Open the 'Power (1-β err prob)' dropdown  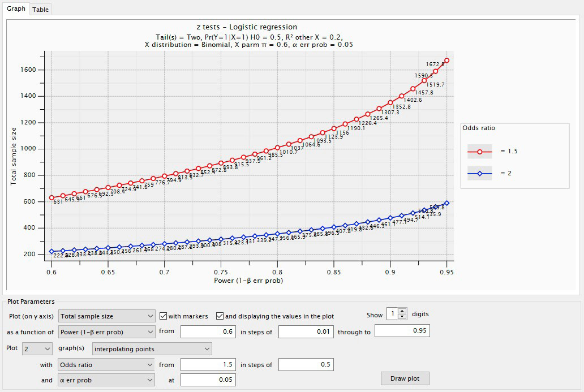pyautogui.click(x=106, y=332)
